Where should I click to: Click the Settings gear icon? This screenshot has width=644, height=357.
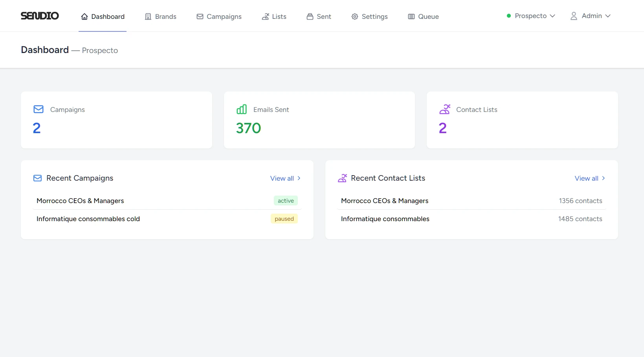coord(355,16)
